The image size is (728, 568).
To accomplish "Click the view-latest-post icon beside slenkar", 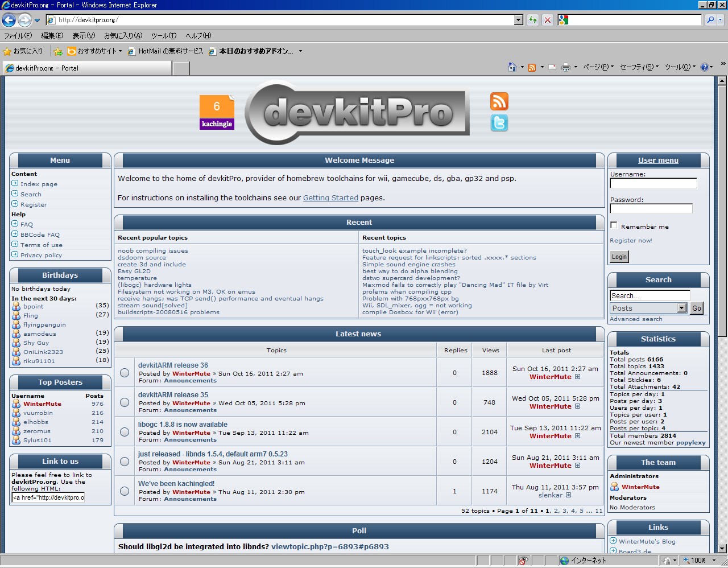I will [x=568, y=495].
